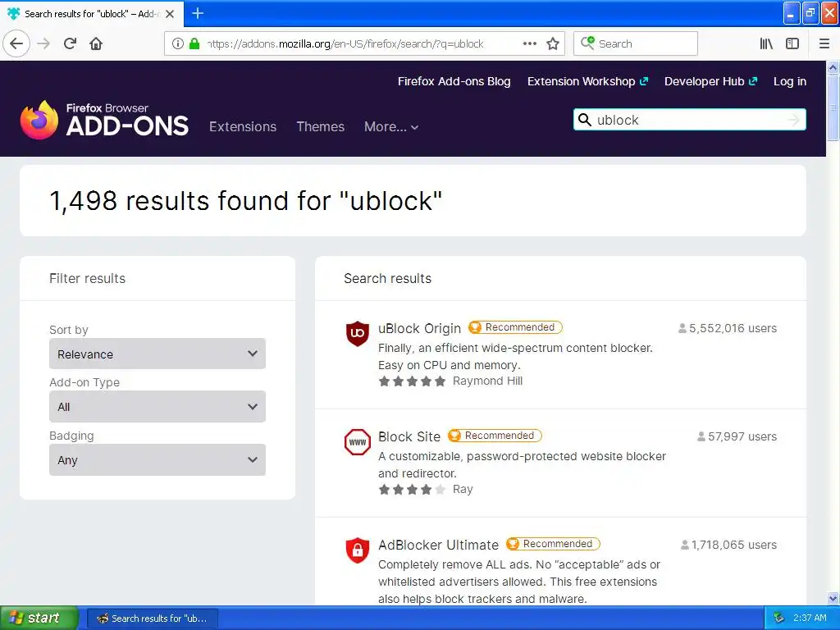This screenshot has height=630, width=840.
Task: Click the browser search engine icon
Action: (x=587, y=43)
